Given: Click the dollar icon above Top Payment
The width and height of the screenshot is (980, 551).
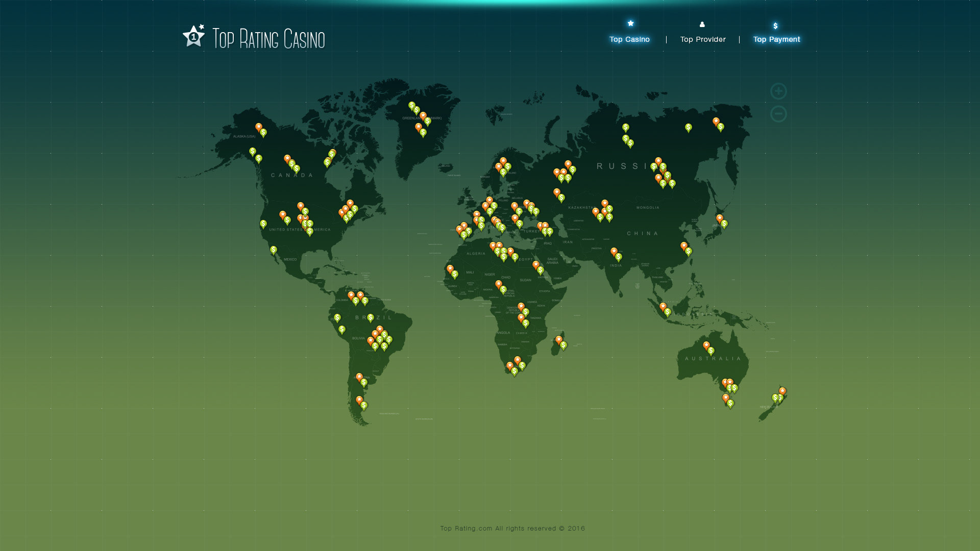Looking at the screenshot, I should (x=775, y=26).
